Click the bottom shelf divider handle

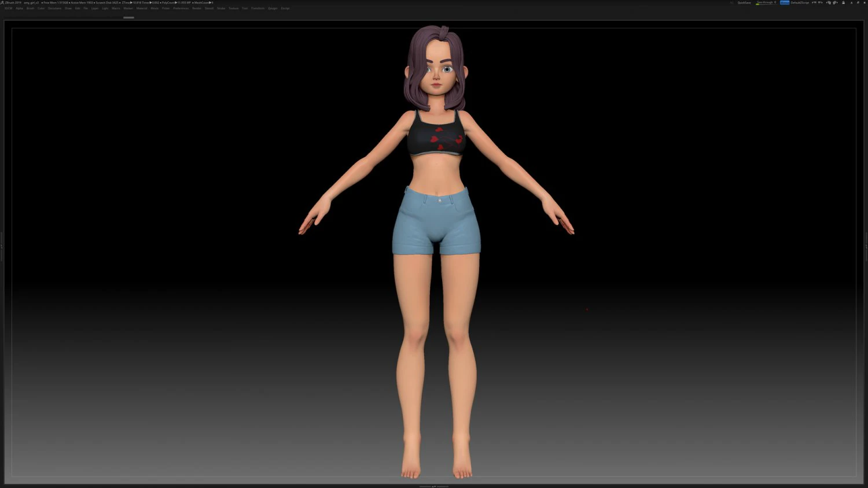(x=434, y=486)
